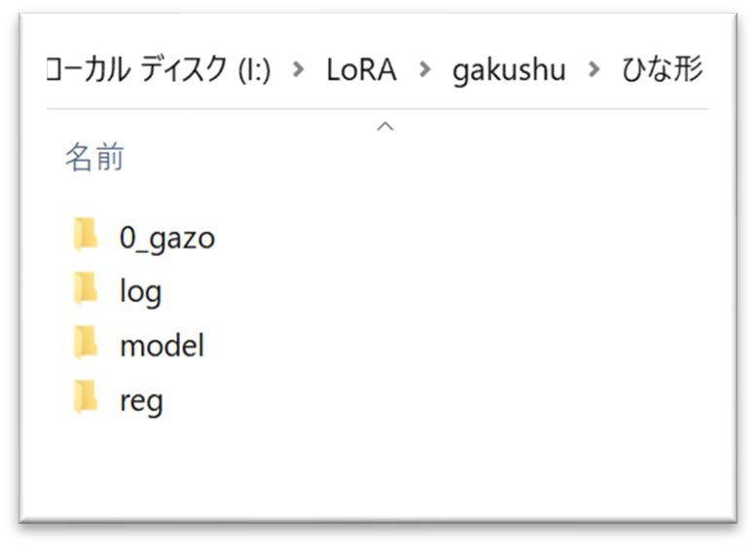The width and height of the screenshot is (756, 548).
Task: Click the model folder icon
Action: pyautogui.click(x=86, y=343)
